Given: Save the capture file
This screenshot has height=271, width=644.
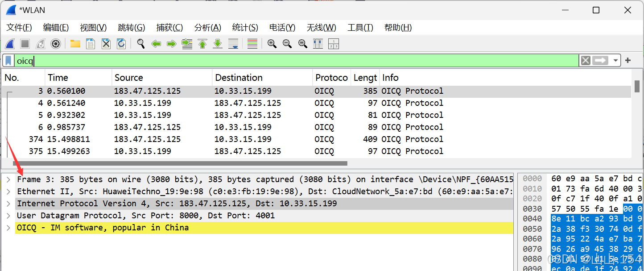Looking at the screenshot, I should pos(91,44).
